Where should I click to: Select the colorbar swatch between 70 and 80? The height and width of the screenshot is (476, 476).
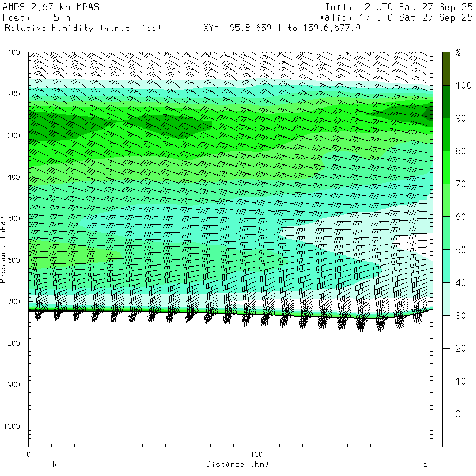(x=446, y=167)
